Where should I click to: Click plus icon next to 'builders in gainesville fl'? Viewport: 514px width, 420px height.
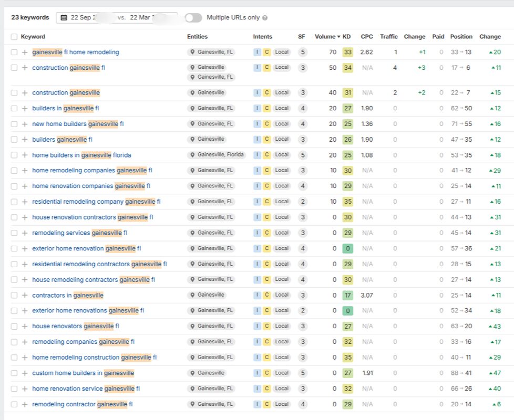click(25, 109)
